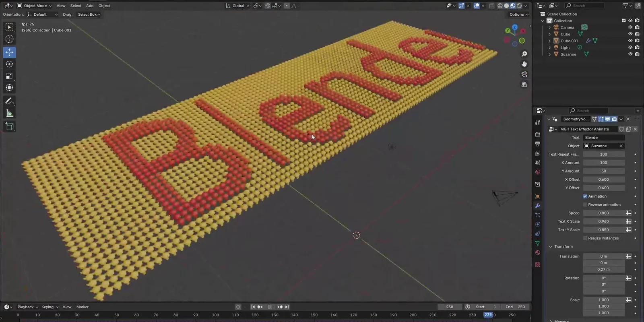Open the Object menu
Screen dimensions: 644x322
(104, 6)
